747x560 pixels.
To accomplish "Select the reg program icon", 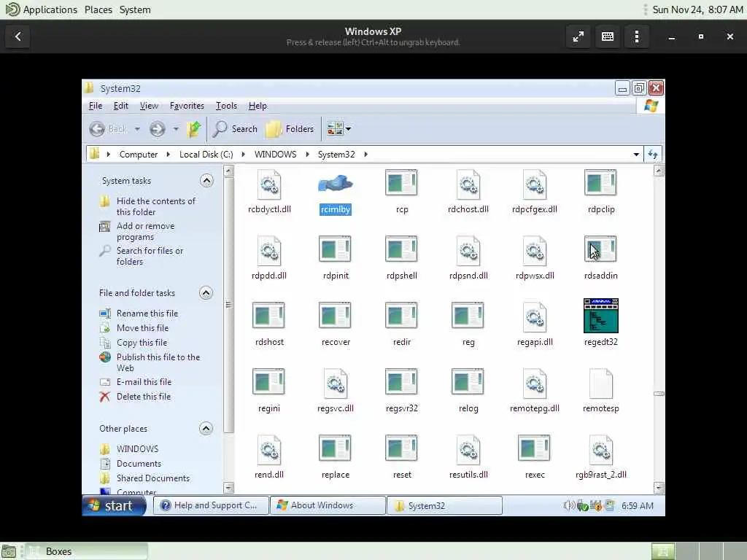I will point(468,316).
